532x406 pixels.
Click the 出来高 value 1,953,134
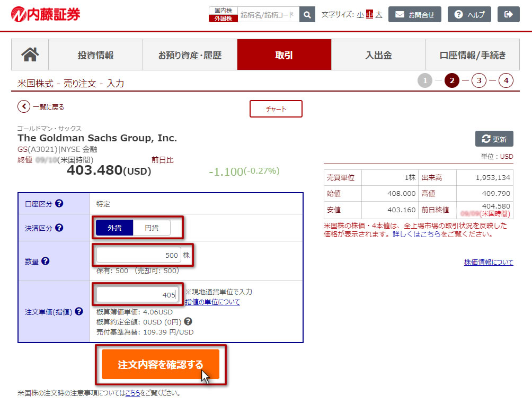pos(493,177)
